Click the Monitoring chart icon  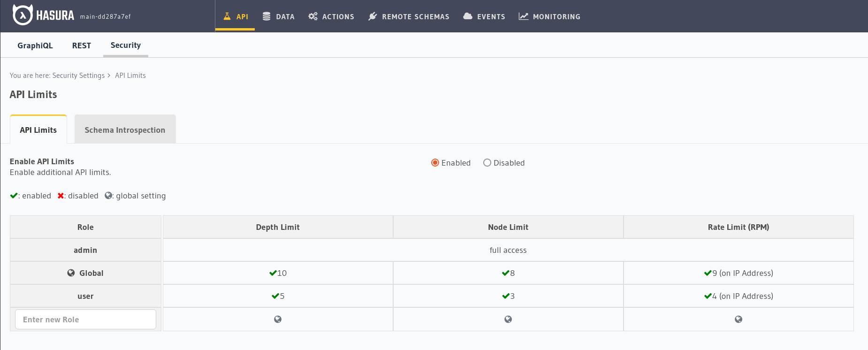[523, 16]
